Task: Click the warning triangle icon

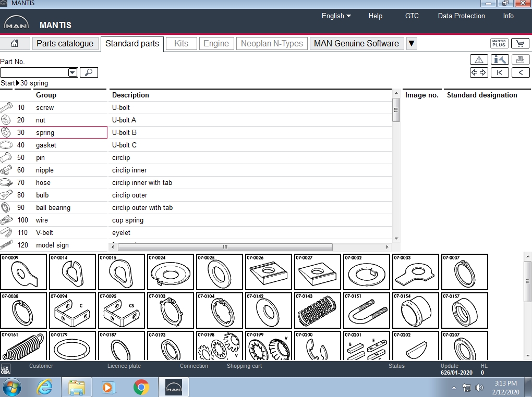Action: pos(479,59)
